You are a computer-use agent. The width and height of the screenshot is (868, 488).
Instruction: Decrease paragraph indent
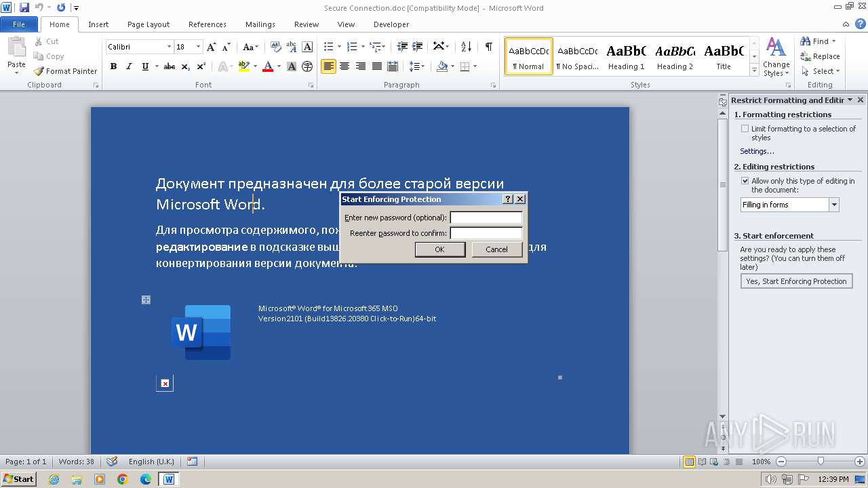pos(402,47)
